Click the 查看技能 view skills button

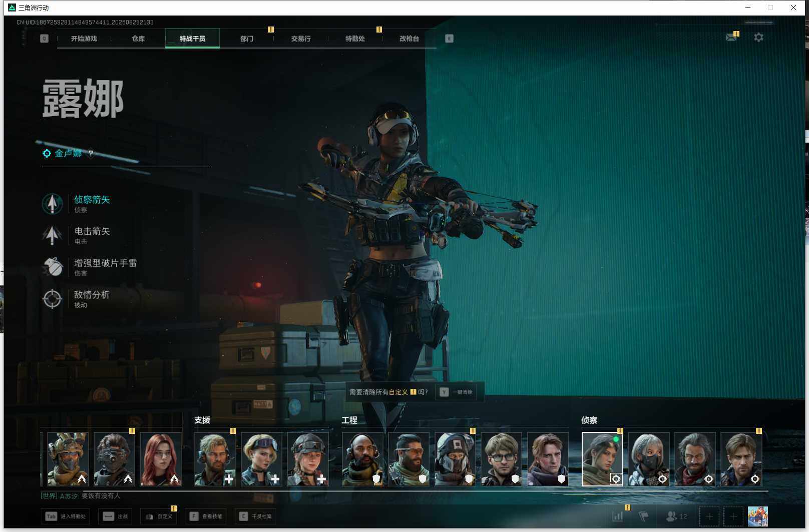pyautogui.click(x=205, y=516)
